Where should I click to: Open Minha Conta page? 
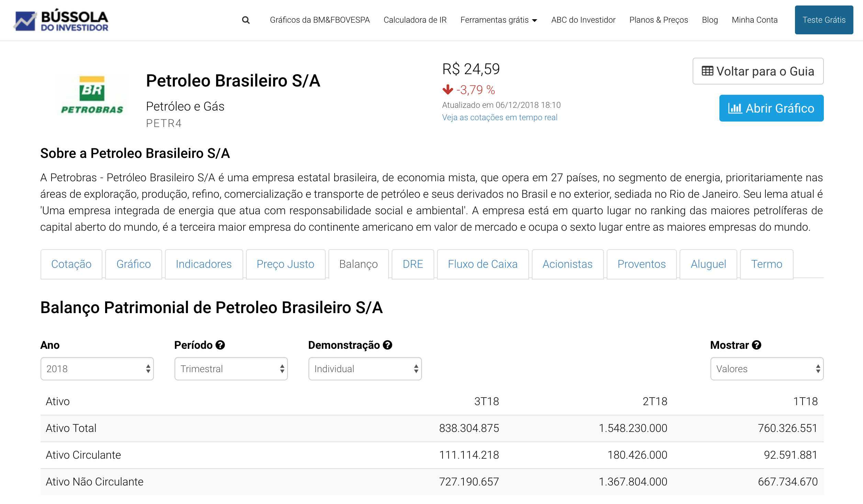[754, 20]
